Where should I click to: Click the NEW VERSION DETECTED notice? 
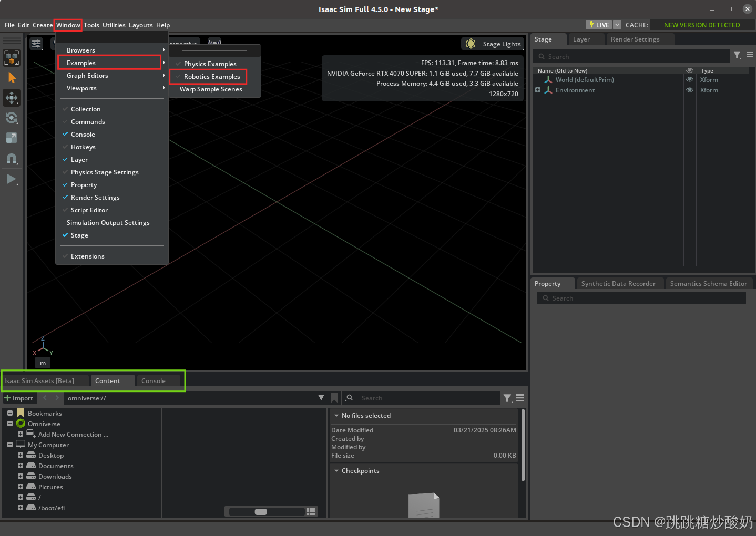(x=701, y=25)
